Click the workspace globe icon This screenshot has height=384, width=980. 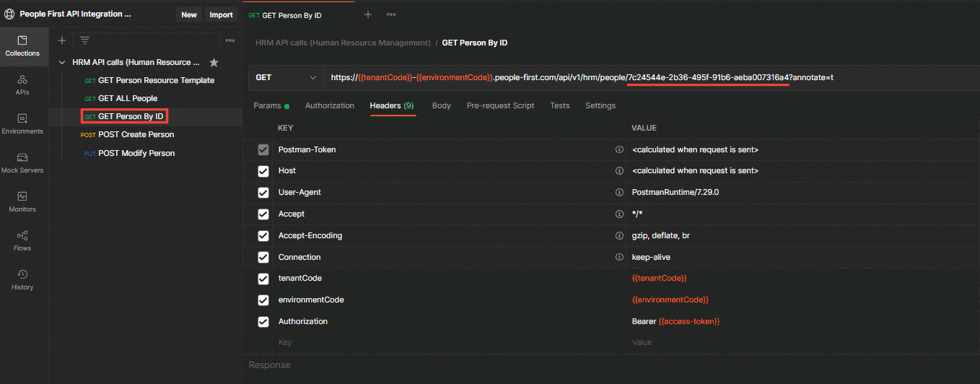point(9,14)
